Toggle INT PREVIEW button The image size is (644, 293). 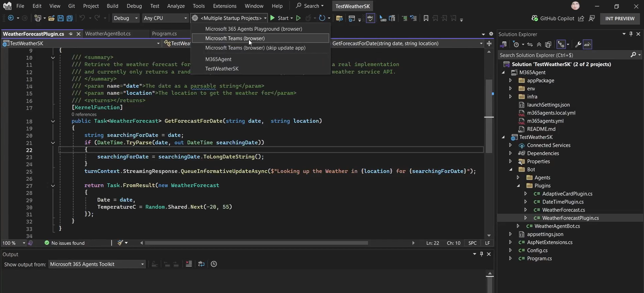620,18
